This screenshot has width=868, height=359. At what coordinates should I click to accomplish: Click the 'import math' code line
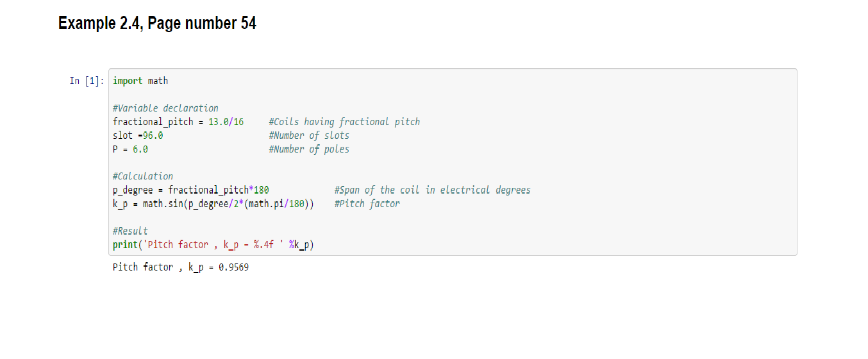point(140,81)
